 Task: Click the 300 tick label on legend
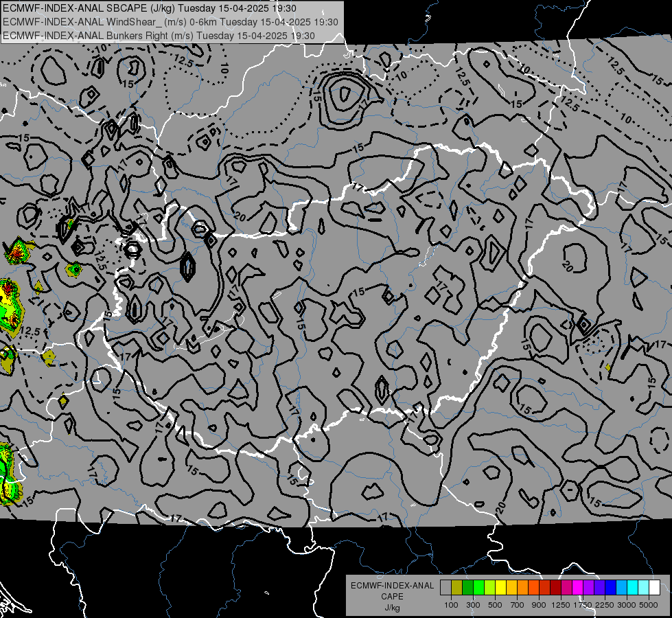[473, 605]
